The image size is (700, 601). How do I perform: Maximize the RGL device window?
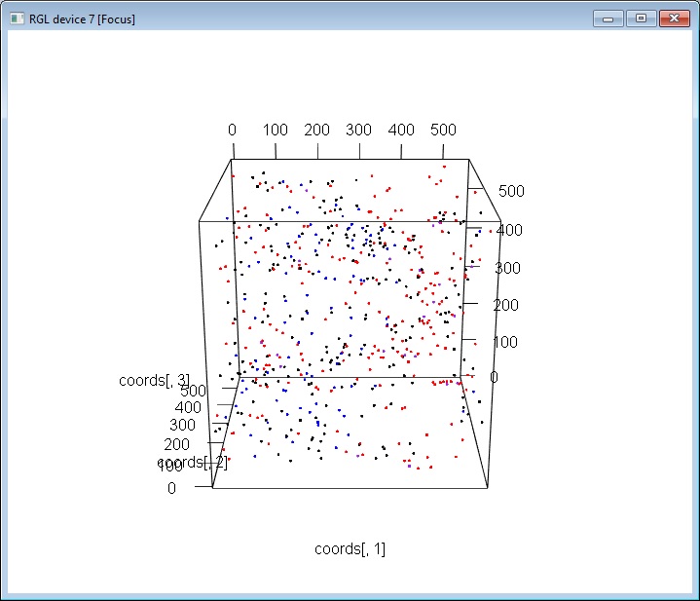tap(640, 18)
